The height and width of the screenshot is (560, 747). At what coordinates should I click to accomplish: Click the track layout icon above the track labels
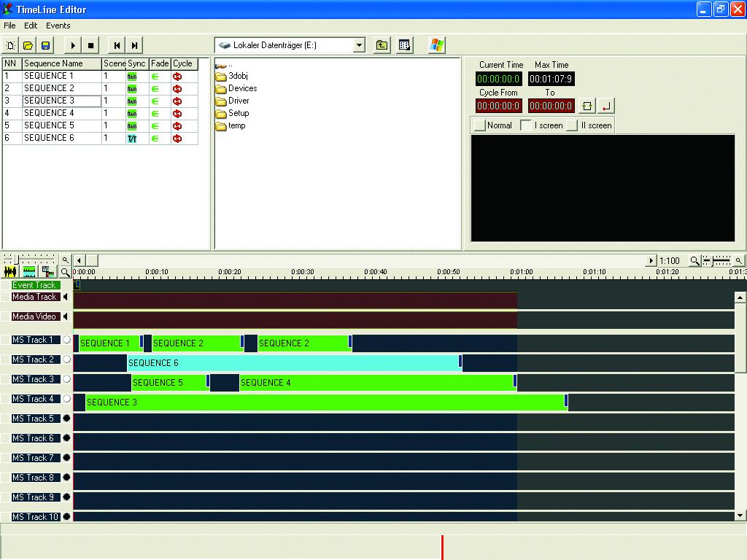click(x=29, y=272)
